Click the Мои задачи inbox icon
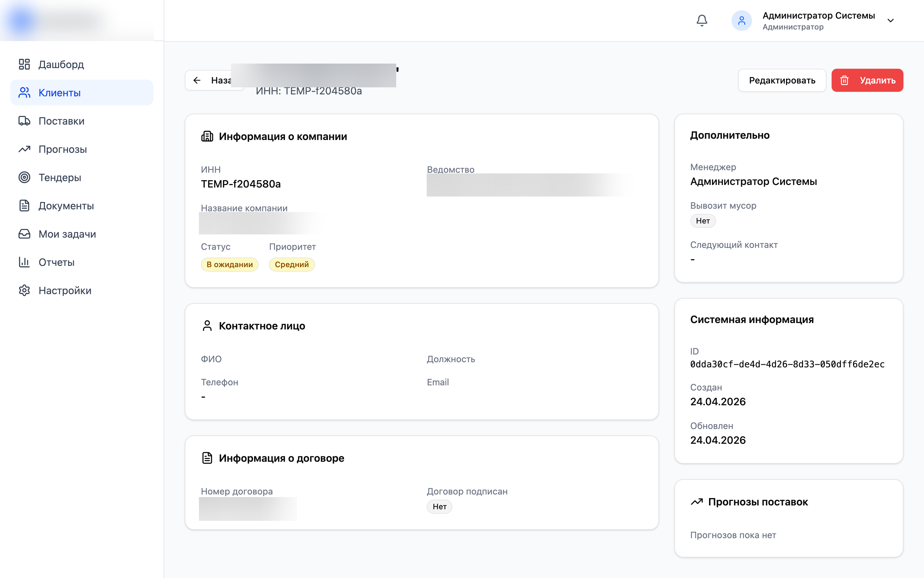The image size is (924, 578). coord(24,234)
